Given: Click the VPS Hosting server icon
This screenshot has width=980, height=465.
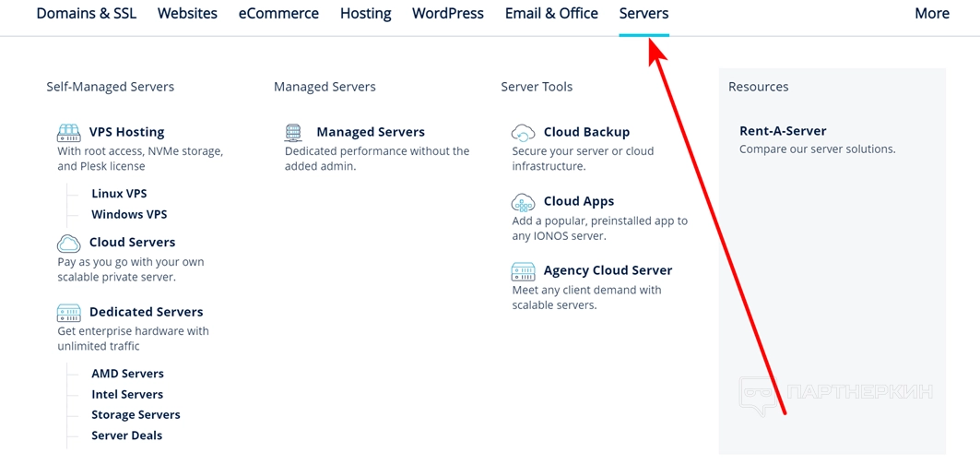Looking at the screenshot, I should pyautogui.click(x=69, y=132).
